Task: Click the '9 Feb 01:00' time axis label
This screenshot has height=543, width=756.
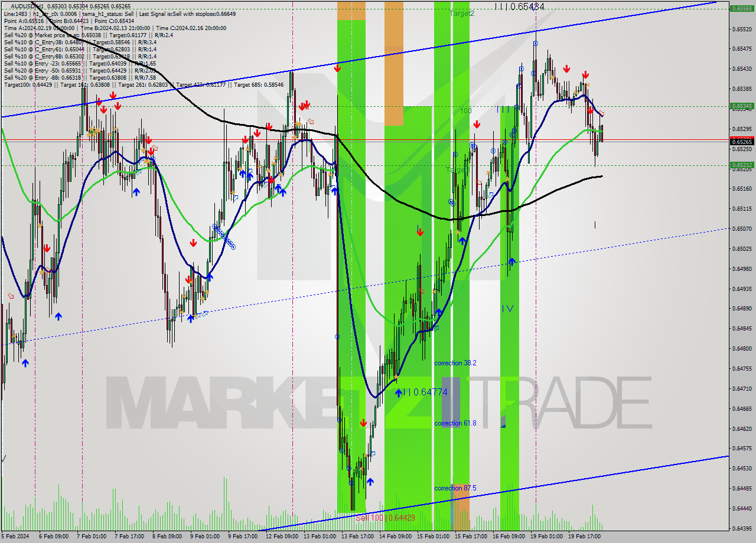Action: (204, 537)
